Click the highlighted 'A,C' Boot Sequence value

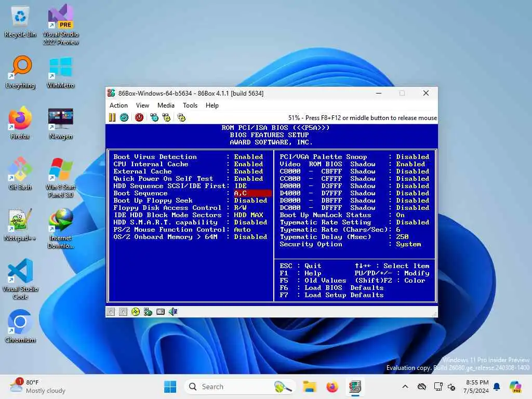click(x=252, y=193)
